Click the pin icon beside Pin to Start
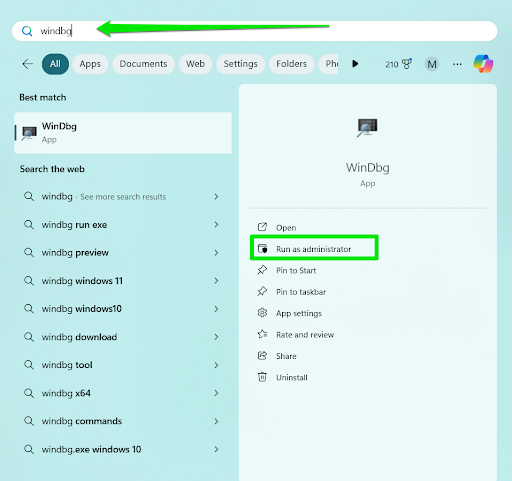 pyautogui.click(x=262, y=270)
